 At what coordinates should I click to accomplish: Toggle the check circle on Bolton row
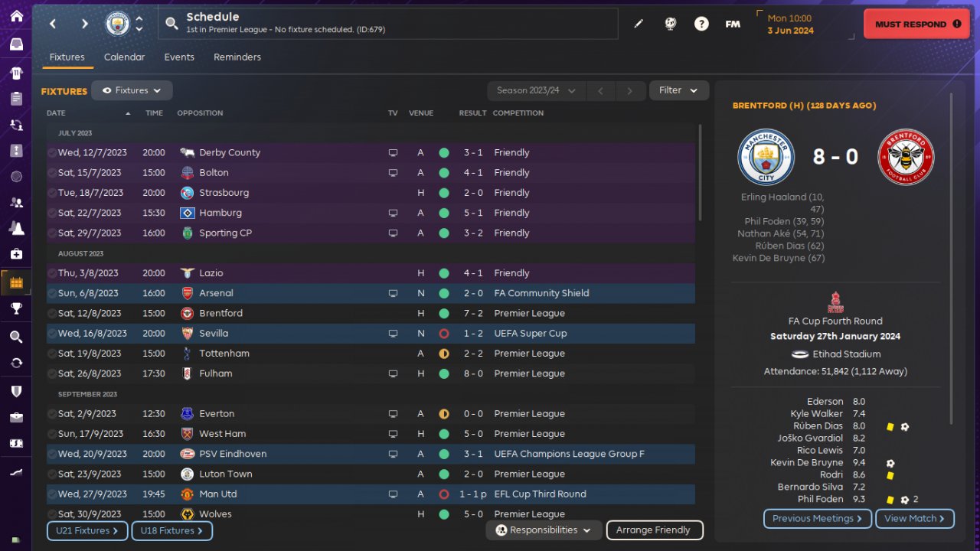pos(51,173)
